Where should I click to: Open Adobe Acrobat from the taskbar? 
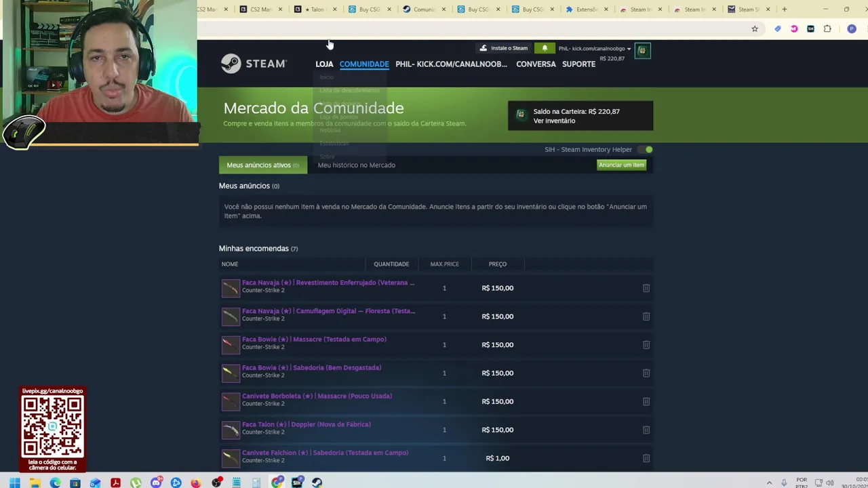pyautogui.click(x=115, y=483)
